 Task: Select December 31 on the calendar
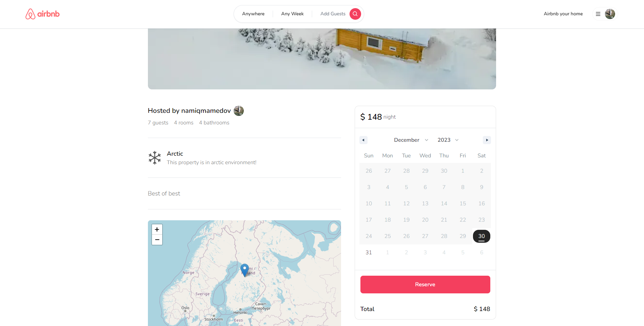coord(369,253)
